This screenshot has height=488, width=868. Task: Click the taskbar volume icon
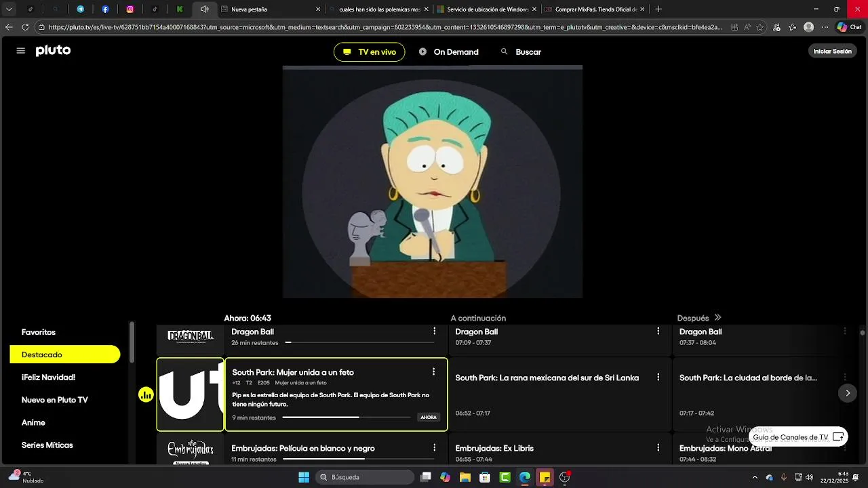[809, 477]
